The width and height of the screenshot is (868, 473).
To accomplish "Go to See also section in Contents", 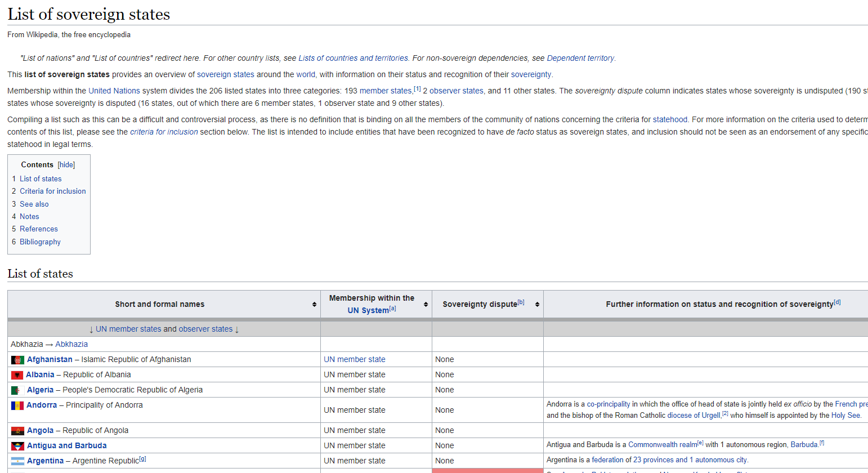I will tap(34, 204).
